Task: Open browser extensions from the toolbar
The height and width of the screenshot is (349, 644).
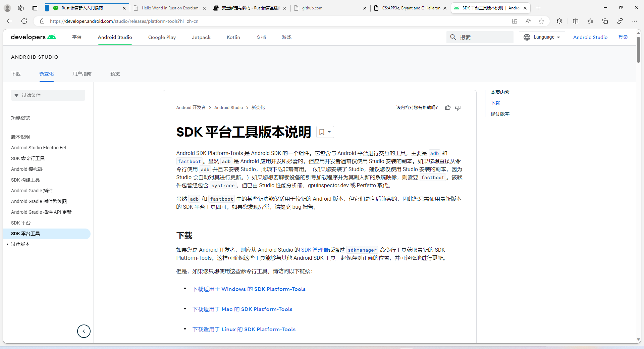Action: coord(559,21)
